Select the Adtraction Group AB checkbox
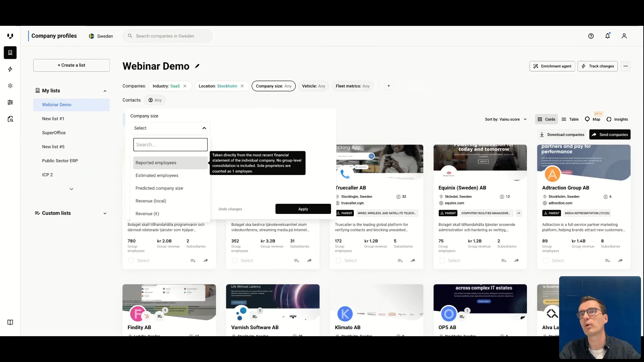 point(546,260)
